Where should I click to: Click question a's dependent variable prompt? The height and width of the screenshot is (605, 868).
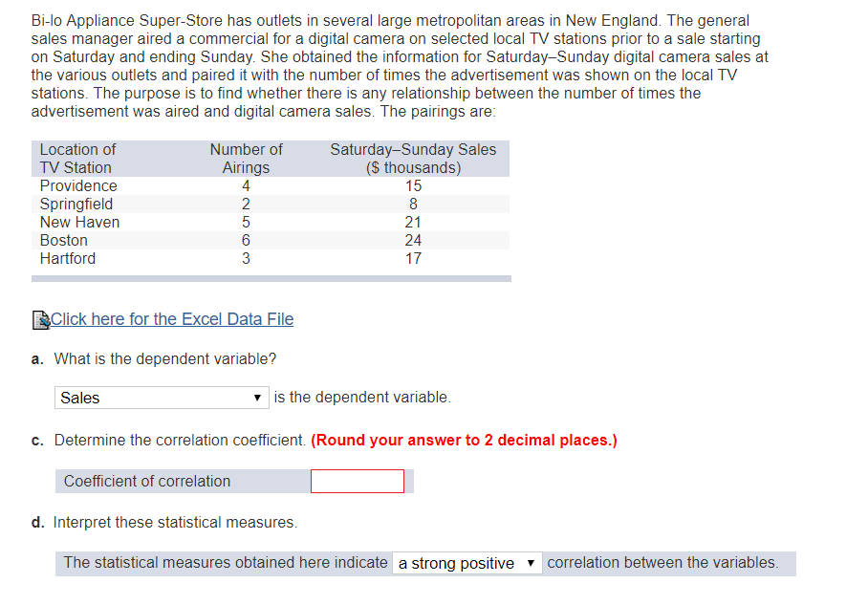(165, 358)
